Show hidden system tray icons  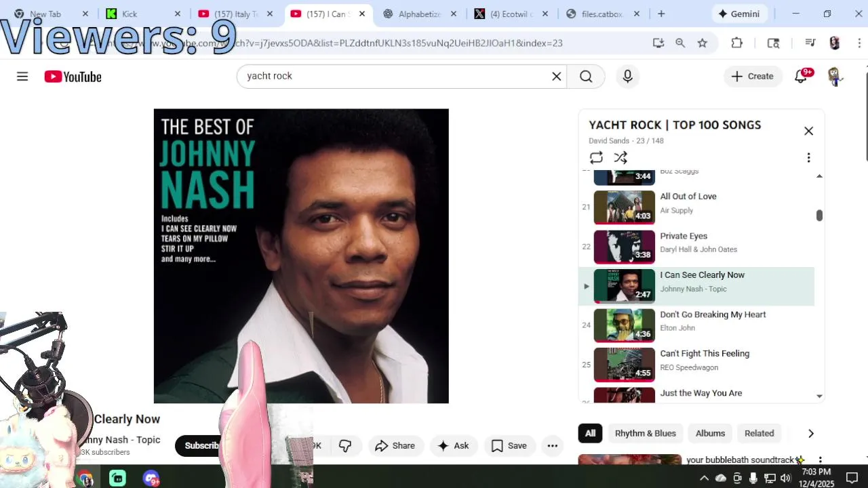click(704, 478)
